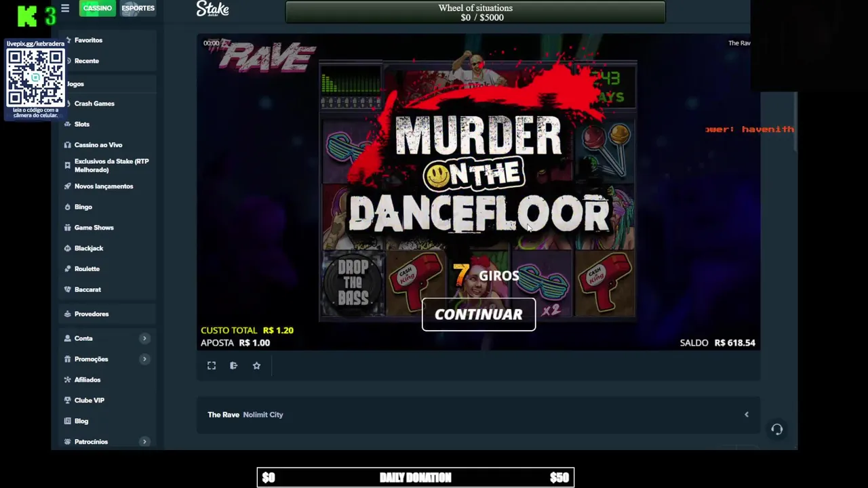Viewport: 868px width, 488px height.
Task: Expand The Rave game info chevron
Action: click(x=747, y=415)
